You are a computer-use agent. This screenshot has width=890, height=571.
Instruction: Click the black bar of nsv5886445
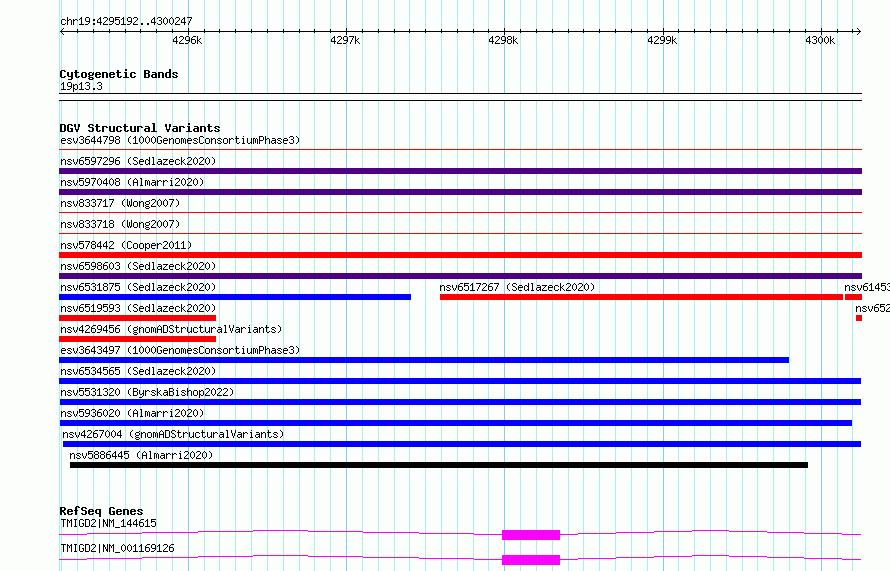tap(439, 465)
